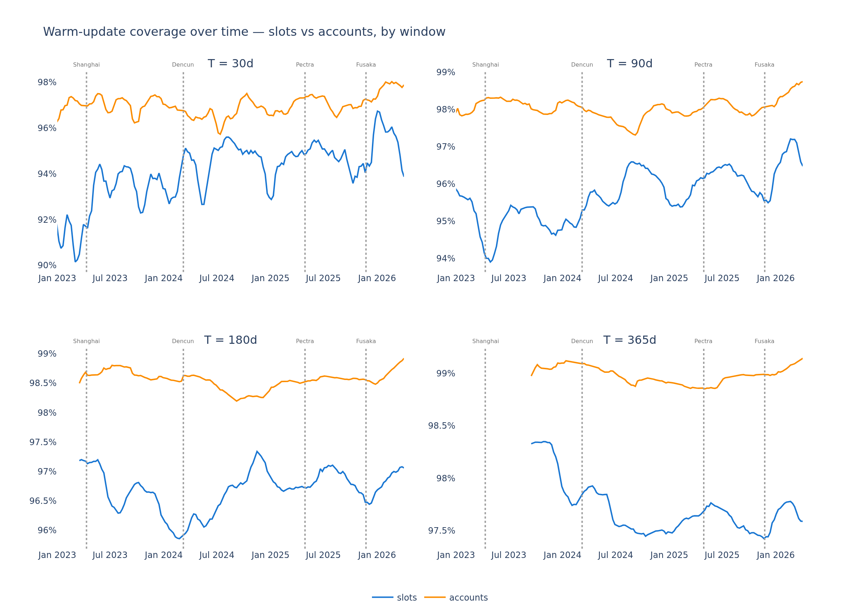Toggle the accounts legend entry
This screenshot has height=616, width=860.
[x=456, y=597]
